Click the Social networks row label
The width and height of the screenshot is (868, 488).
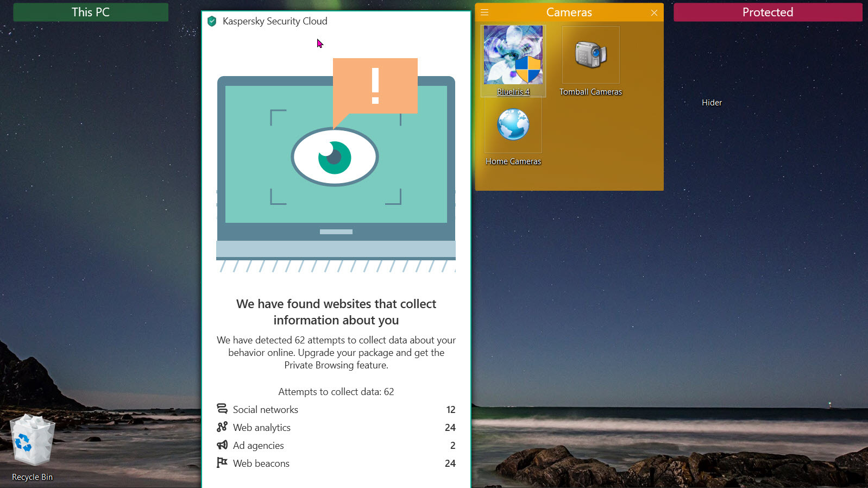(x=266, y=410)
